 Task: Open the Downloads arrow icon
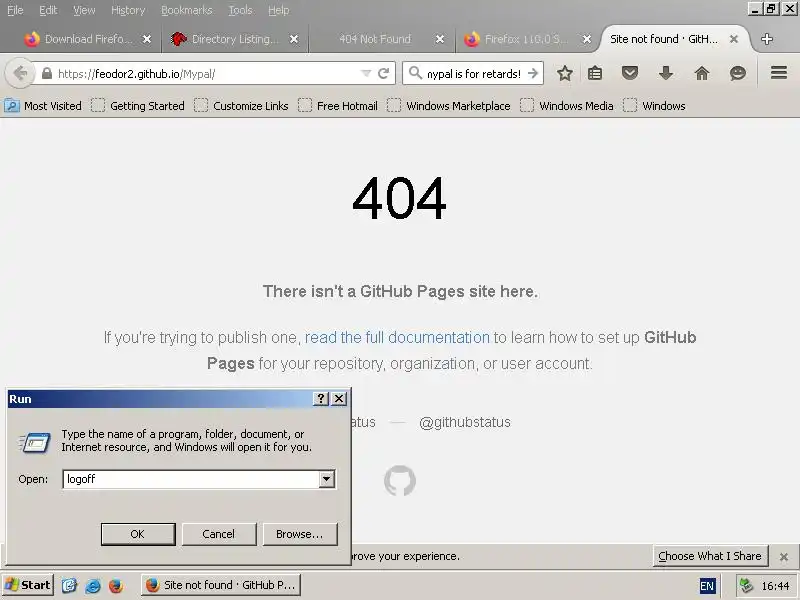tap(665, 73)
